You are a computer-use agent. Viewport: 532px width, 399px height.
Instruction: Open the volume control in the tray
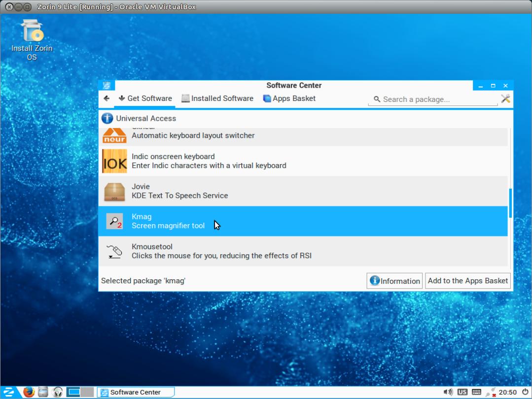(448, 392)
